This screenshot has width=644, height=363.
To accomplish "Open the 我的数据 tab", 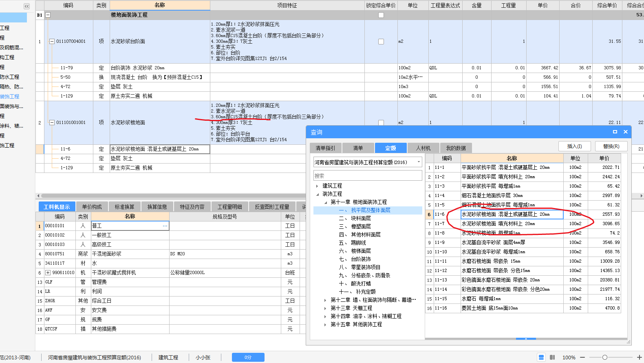I will (456, 148).
